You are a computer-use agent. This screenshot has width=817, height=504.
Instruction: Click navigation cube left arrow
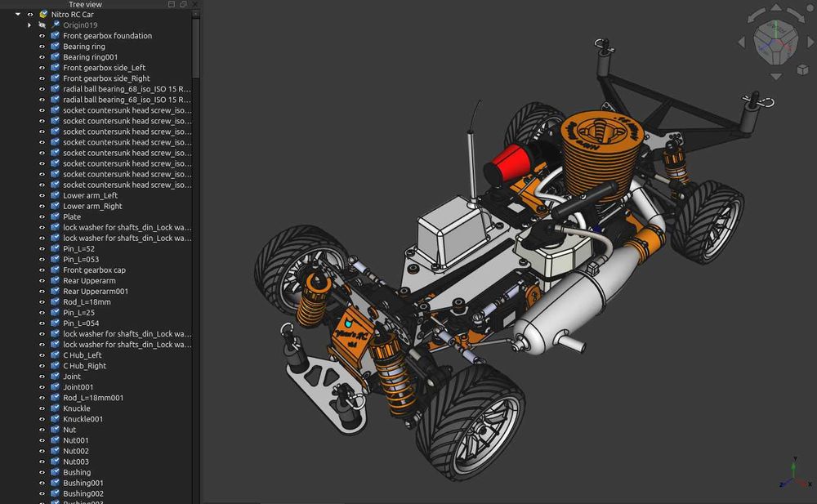coord(743,41)
